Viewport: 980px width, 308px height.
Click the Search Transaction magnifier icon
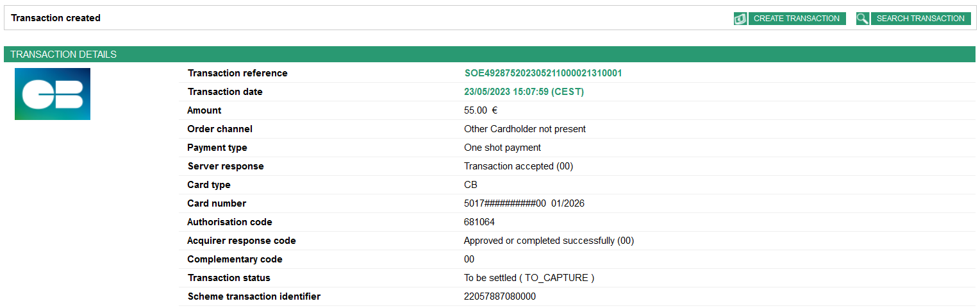pos(863,19)
